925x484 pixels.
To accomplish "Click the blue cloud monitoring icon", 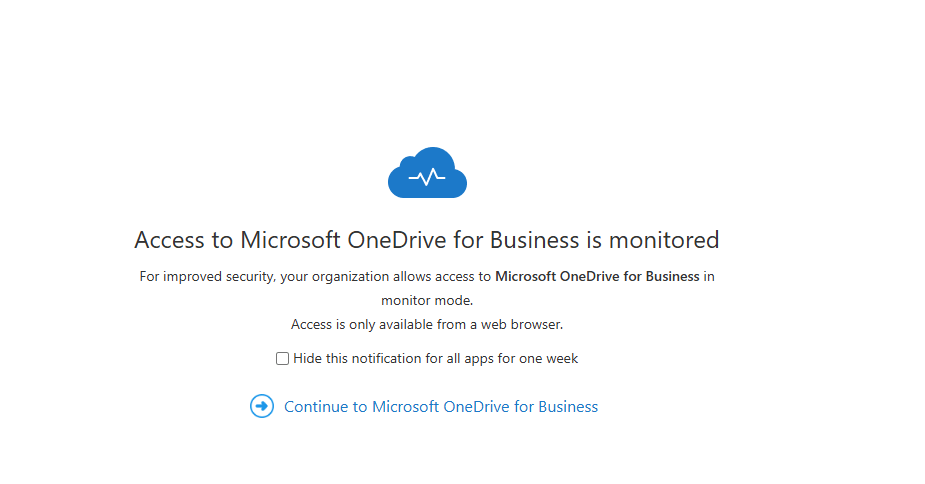I will coord(427,172).
